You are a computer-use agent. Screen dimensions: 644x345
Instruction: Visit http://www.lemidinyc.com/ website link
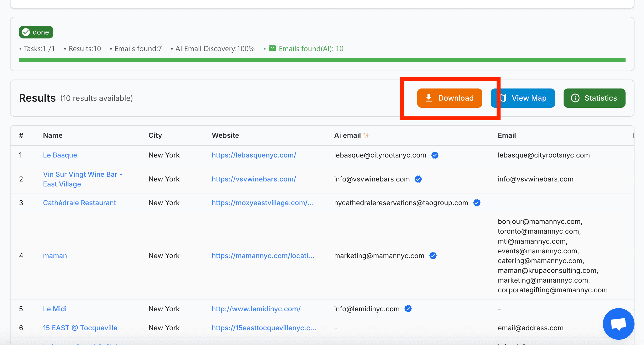click(256, 309)
